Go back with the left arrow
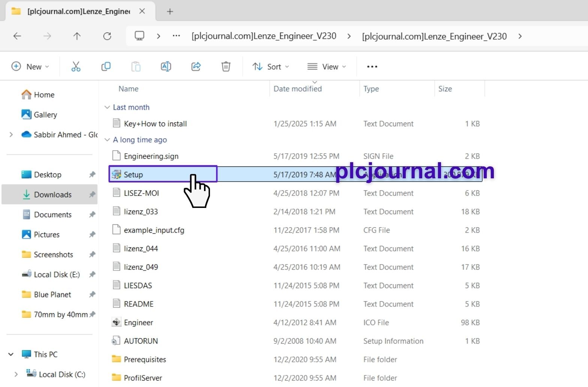 [17, 36]
